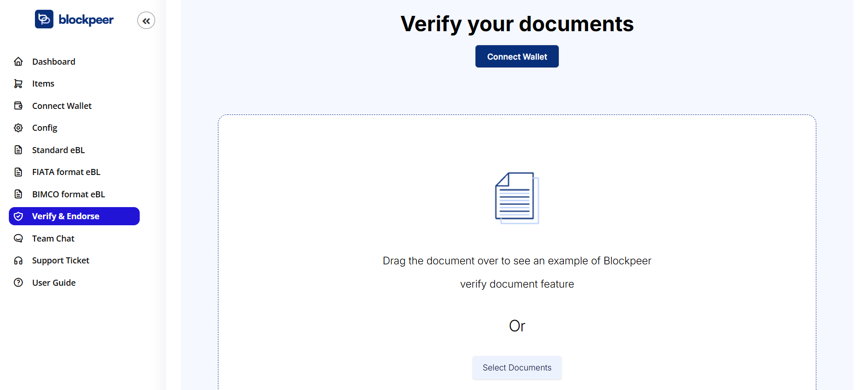Click the Team Chat bubble icon
Screen dimensions: 868x390
(18, 238)
